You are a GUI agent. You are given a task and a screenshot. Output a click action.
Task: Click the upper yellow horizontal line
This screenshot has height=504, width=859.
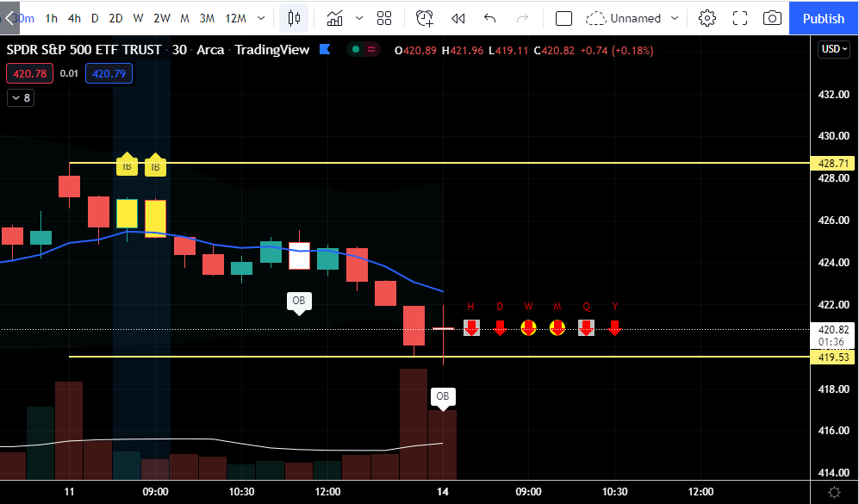point(439,163)
